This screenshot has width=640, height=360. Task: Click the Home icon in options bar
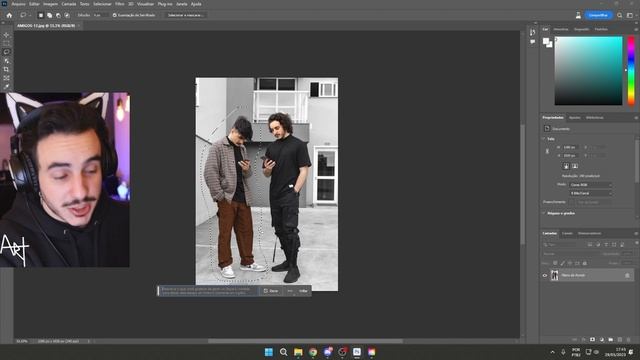coord(9,15)
